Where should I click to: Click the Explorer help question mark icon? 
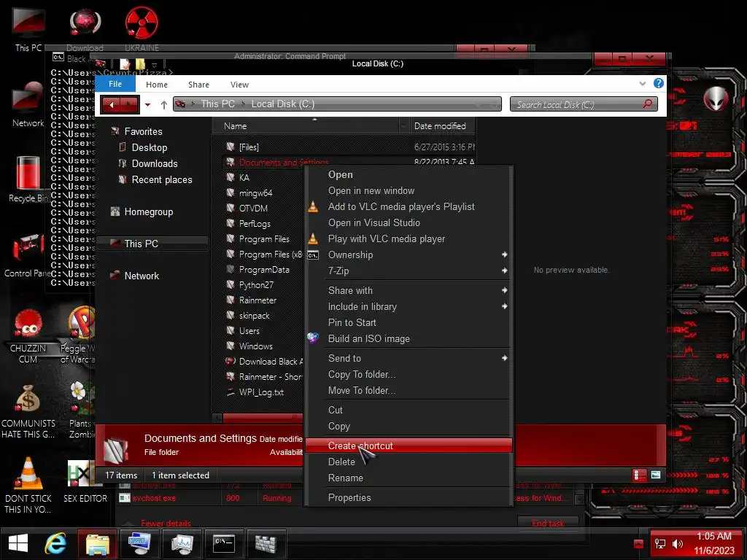659,83
